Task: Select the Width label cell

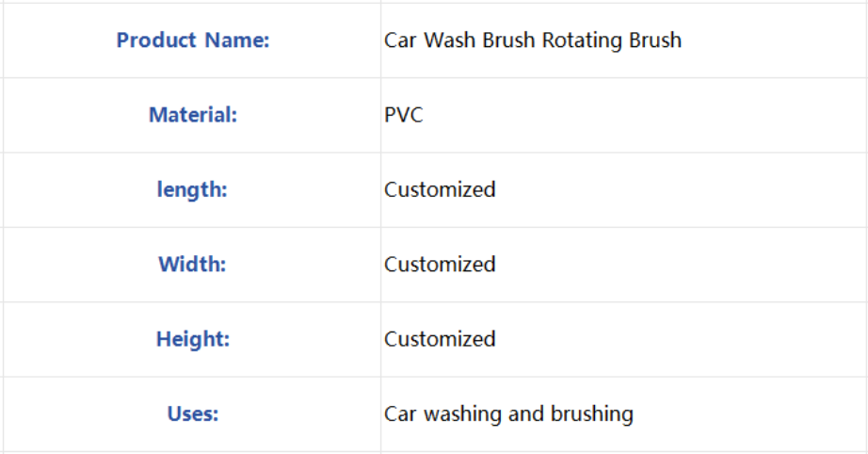Action: tap(192, 265)
